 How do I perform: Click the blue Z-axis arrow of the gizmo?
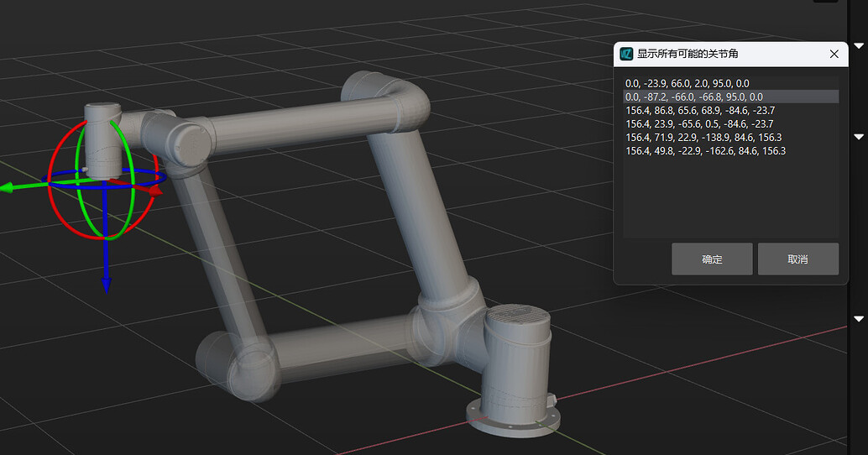[107, 282]
